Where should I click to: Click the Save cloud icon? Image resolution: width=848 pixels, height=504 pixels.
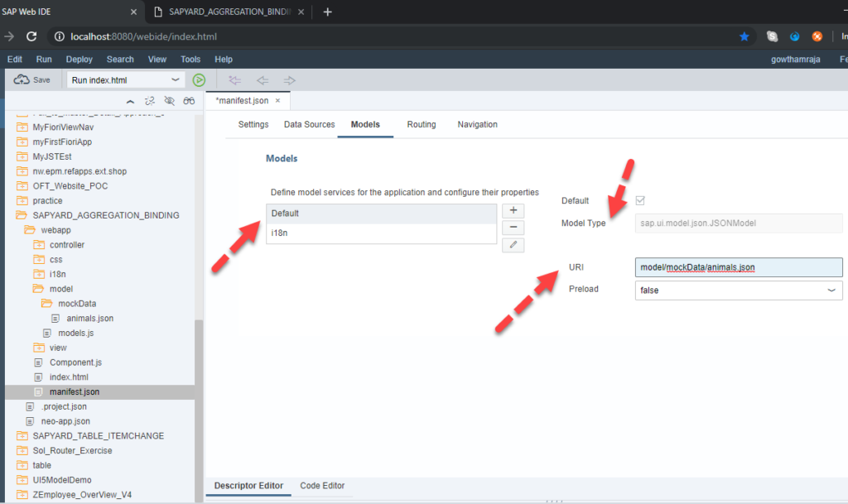pos(22,80)
